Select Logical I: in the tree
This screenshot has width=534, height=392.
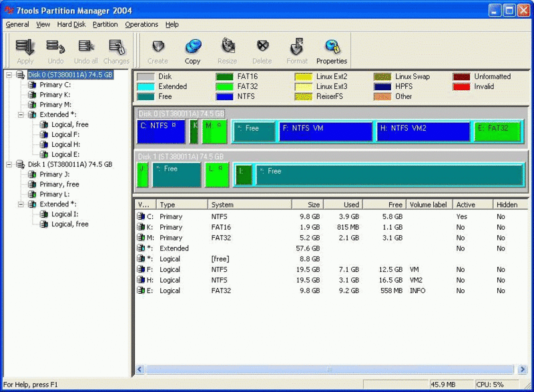65,214
